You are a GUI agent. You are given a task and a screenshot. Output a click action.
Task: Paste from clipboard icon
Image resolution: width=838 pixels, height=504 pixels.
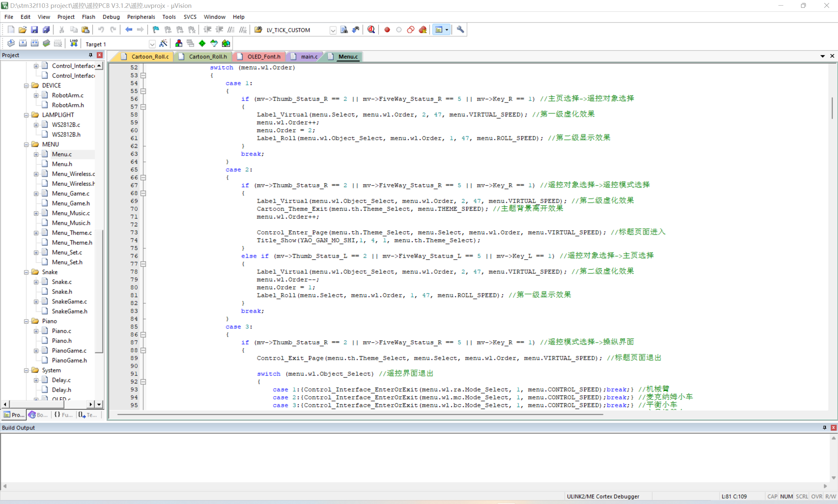pyautogui.click(x=85, y=30)
